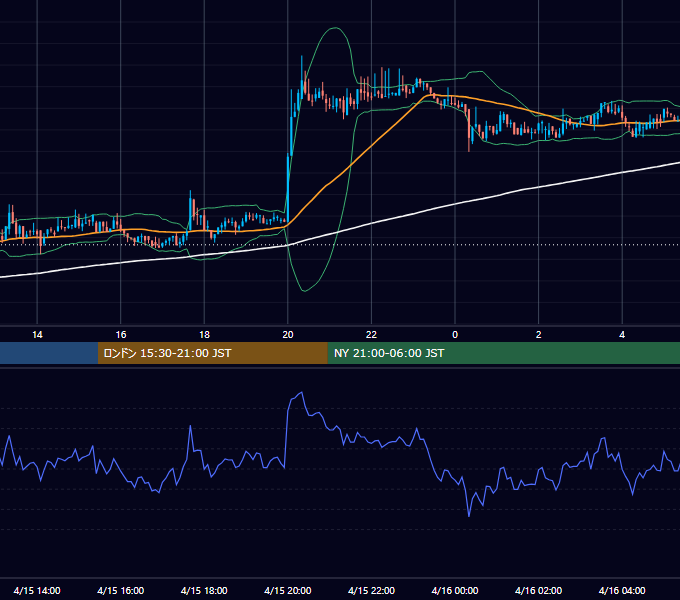Click the 4/15 14:00 date label
Image resolution: width=680 pixels, height=600 pixels.
[37, 590]
